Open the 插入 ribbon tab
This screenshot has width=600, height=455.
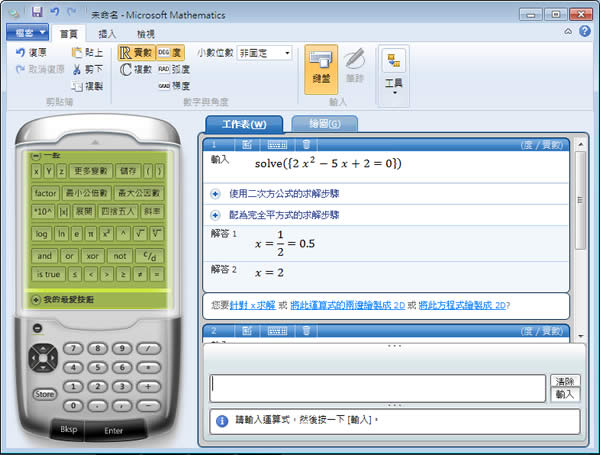tap(106, 33)
